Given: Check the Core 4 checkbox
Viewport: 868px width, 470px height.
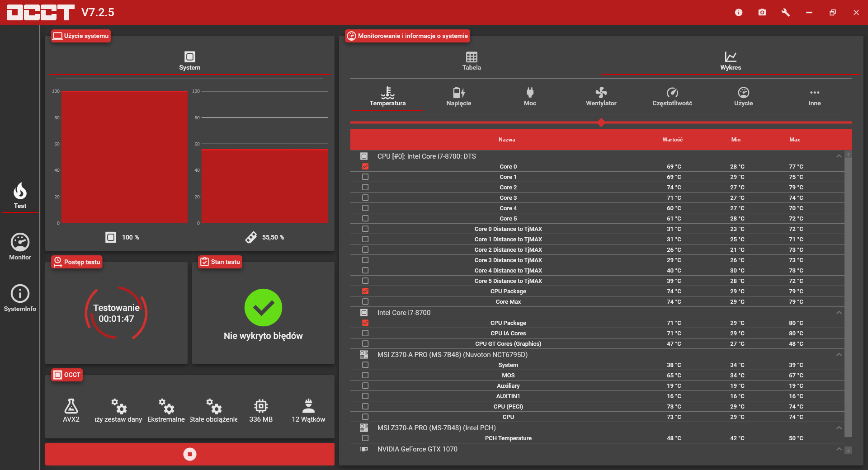Looking at the screenshot, I should (365, 208).
